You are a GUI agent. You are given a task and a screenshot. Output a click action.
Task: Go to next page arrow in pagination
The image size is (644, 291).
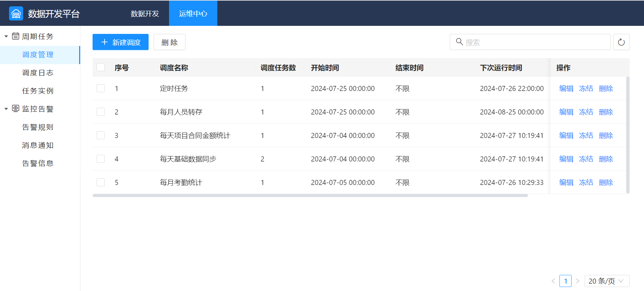pos(578,281)
